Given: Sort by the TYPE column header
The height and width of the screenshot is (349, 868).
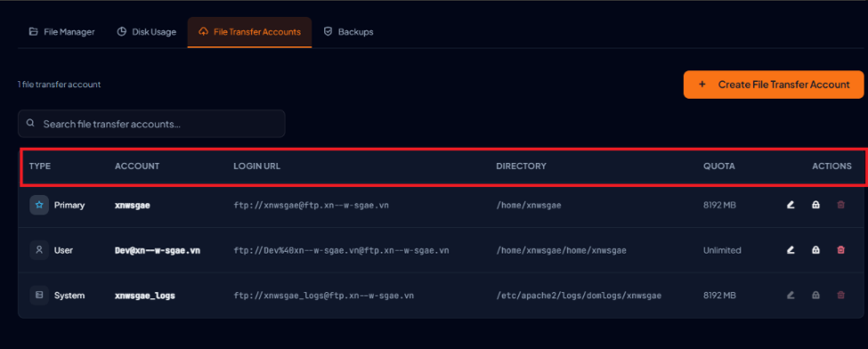Looking at the screenshot, I should (x=40, y=166).
